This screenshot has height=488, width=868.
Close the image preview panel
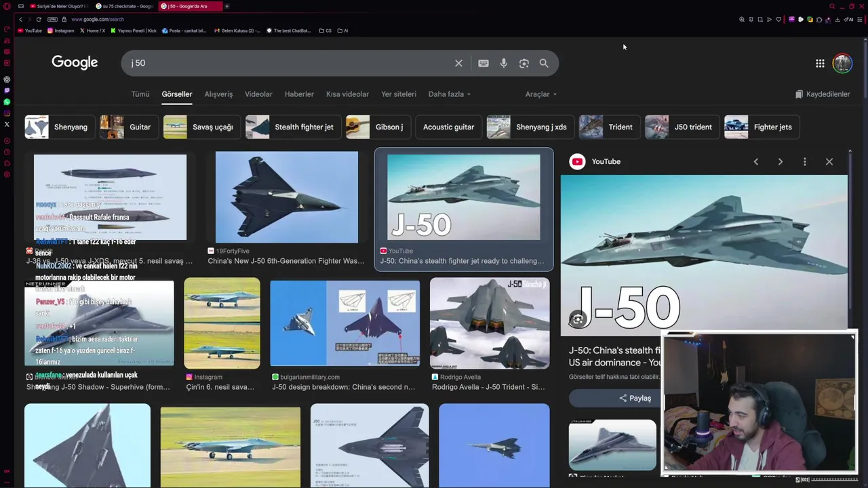pyautogui.click(x=829, y=161)
